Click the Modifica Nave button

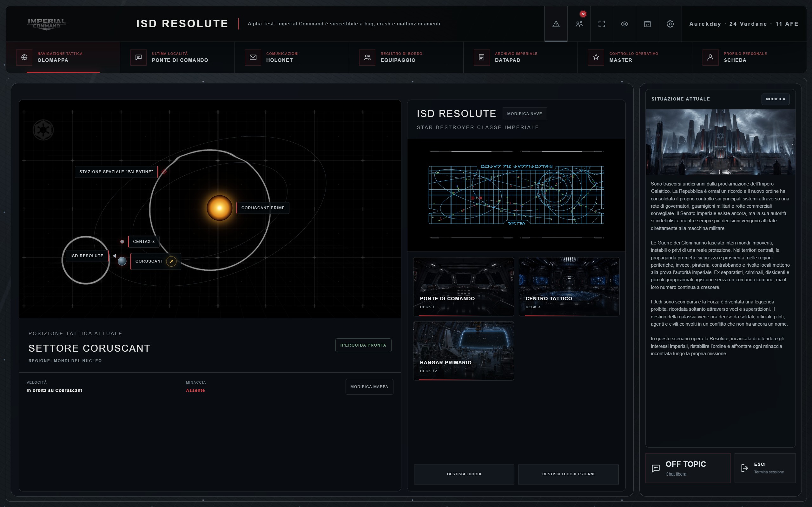(525, 114)
